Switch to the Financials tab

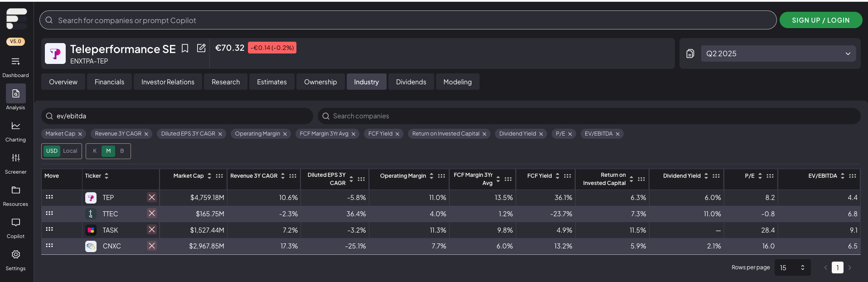[109, 82]
